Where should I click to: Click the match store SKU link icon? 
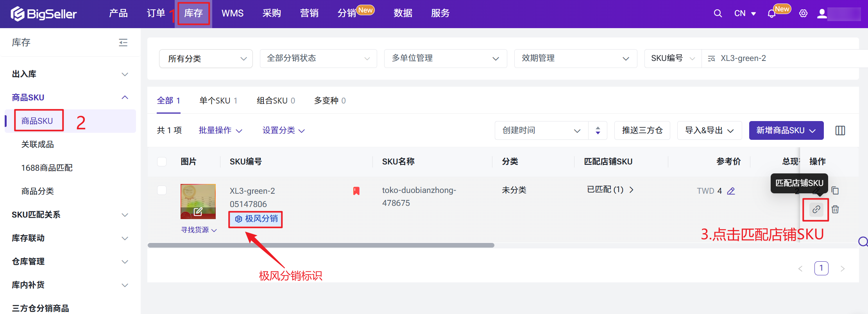816,209
